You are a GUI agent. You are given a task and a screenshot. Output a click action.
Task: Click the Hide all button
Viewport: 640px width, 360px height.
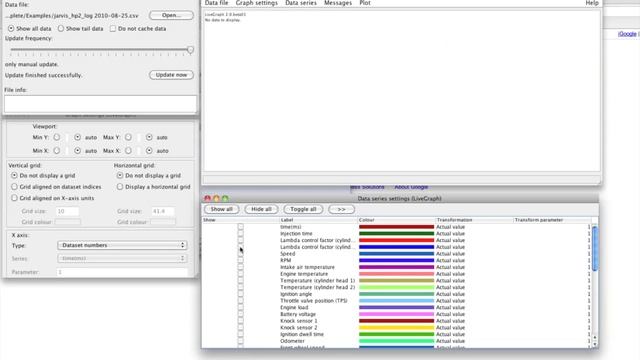(261, 209)
